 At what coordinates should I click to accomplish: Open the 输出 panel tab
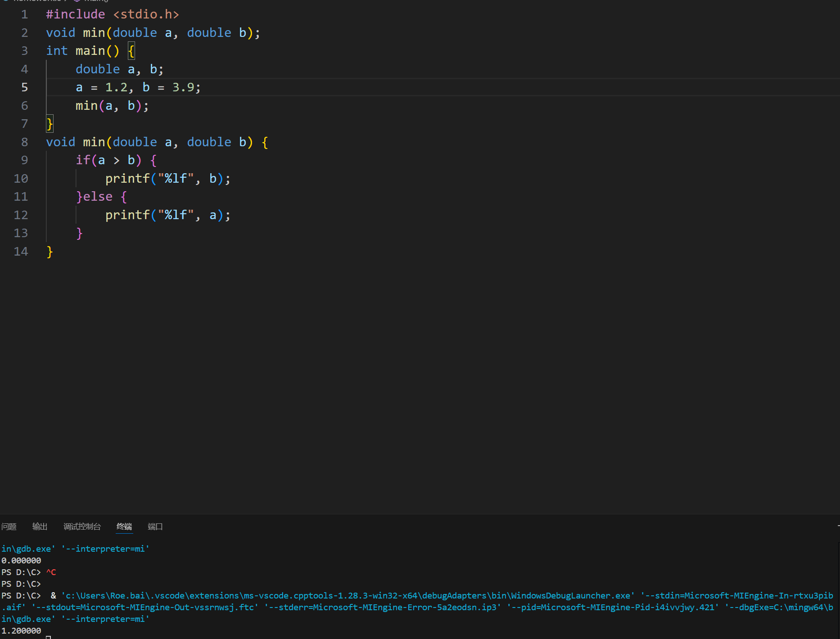[40, 526]
